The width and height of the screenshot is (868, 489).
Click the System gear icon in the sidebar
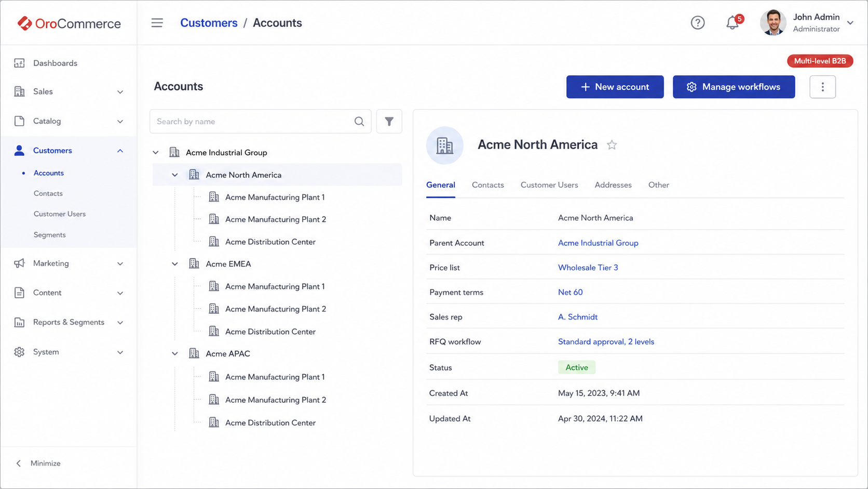pos(19,352)
